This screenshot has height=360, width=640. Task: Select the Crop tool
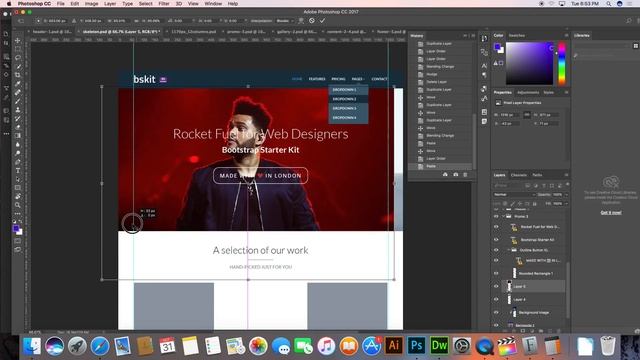tap(18, 75)
